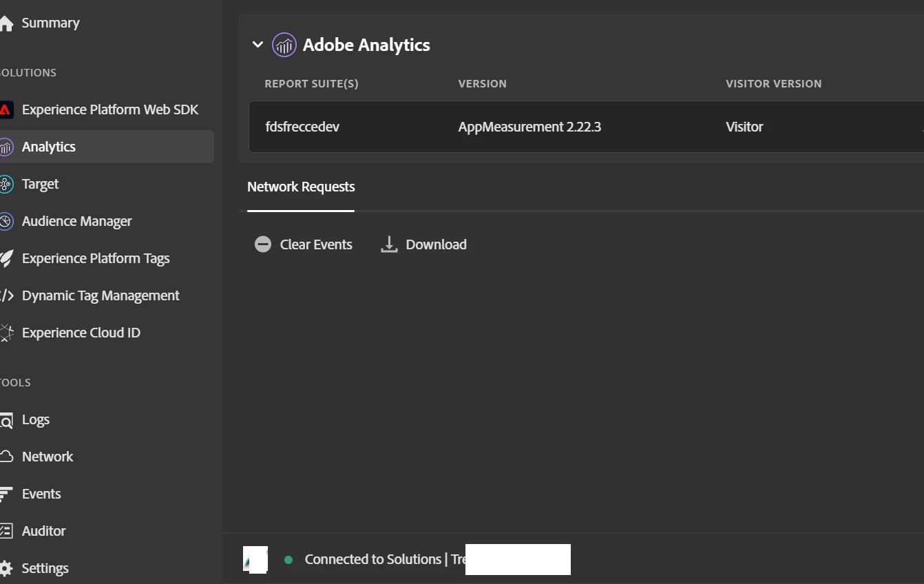Open the Experience Platform Tags label

[96, 258]
